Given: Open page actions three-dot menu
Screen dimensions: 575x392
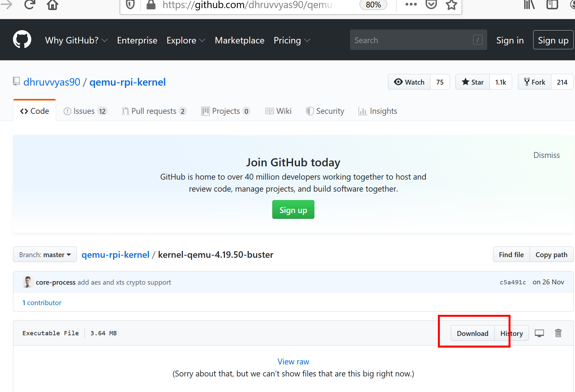Looking at the screenshot, I should (411, 5).
